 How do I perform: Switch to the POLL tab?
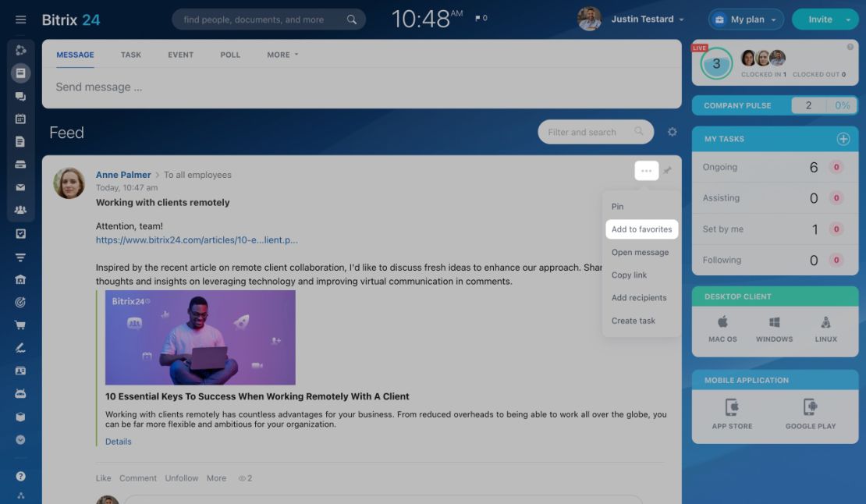(230, 55)
